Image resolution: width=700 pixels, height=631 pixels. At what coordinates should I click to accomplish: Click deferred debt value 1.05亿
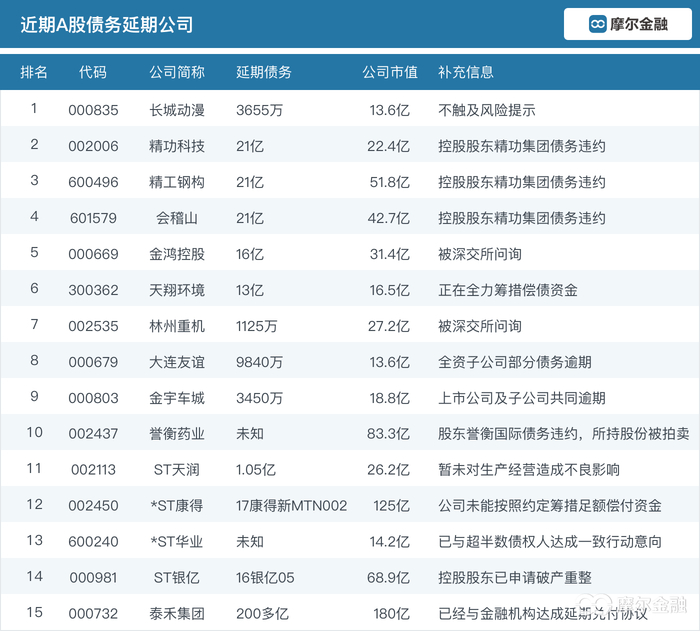pos(256,470)
